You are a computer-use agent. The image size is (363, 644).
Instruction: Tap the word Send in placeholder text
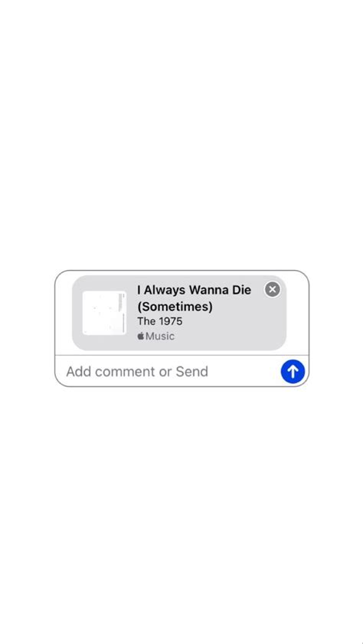click(192, 371)
